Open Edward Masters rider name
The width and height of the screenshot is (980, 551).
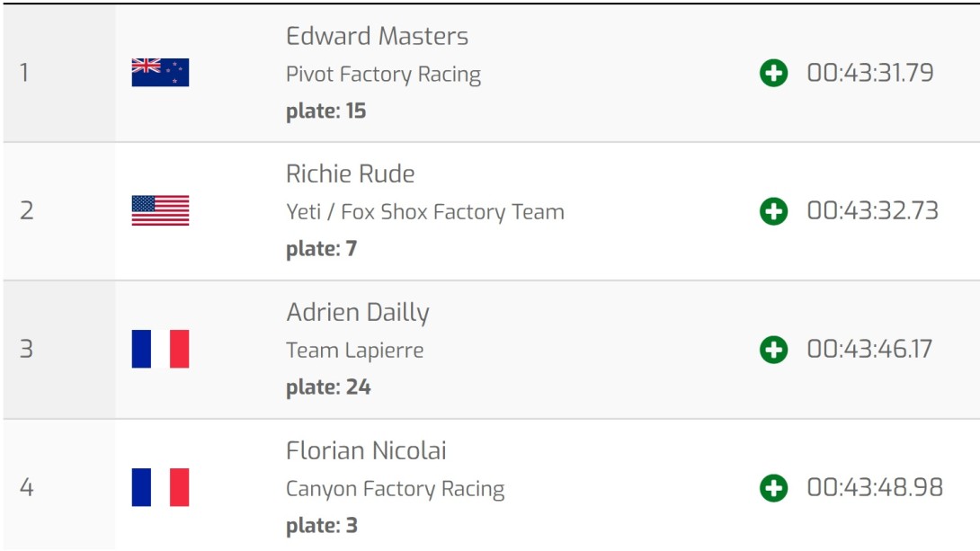tap(377, 36)
